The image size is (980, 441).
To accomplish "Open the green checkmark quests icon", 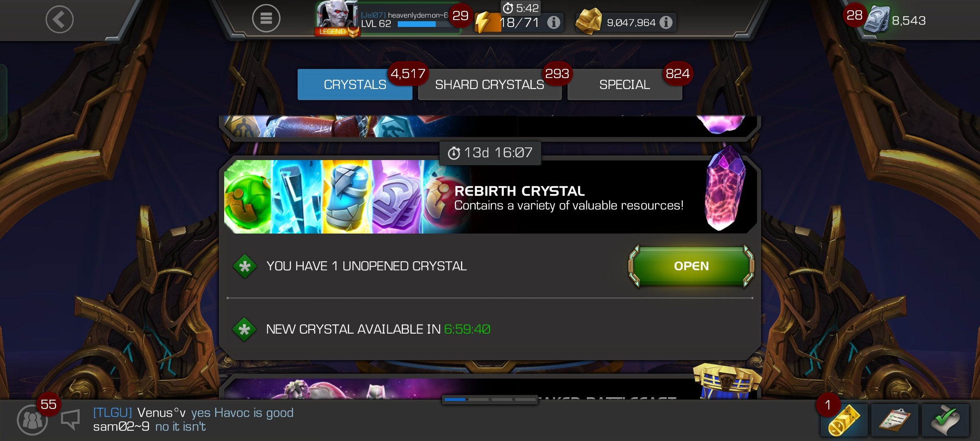I will [x=945, y=421].
